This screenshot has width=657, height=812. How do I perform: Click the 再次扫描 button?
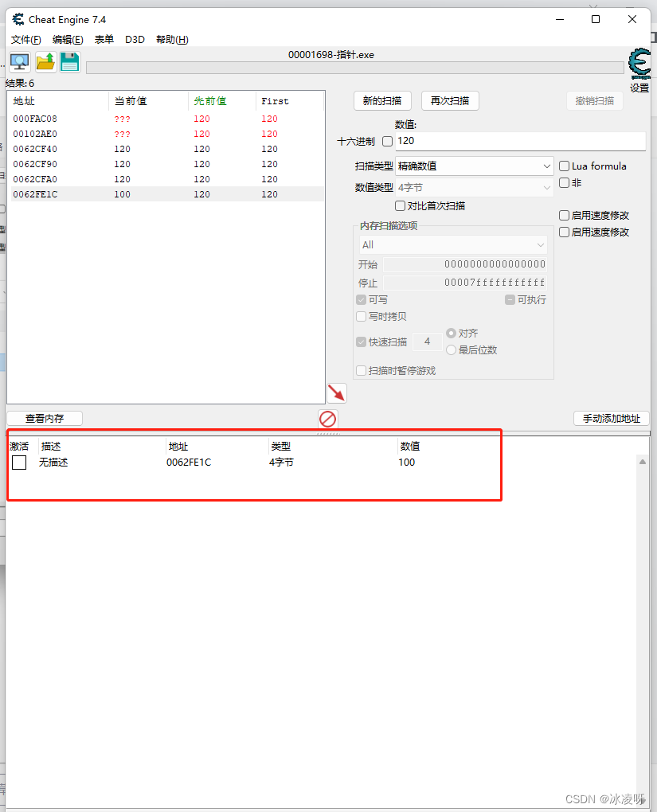point(450,101)
